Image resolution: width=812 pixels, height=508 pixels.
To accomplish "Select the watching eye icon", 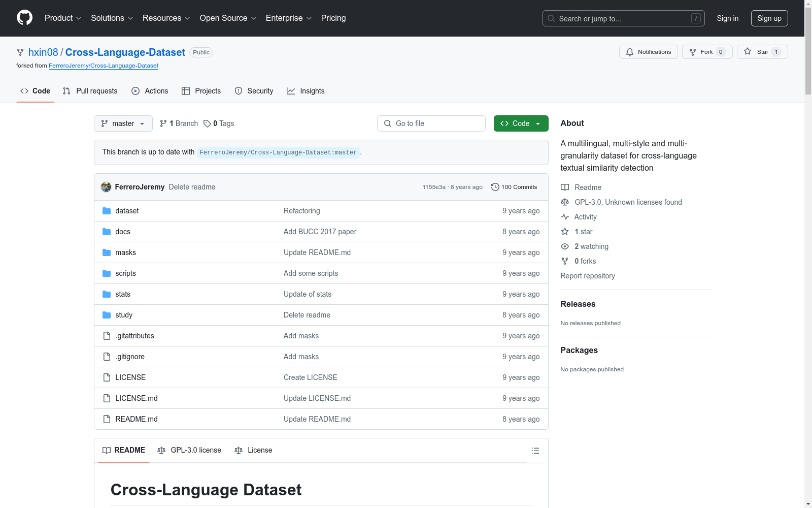I will 565,246.
